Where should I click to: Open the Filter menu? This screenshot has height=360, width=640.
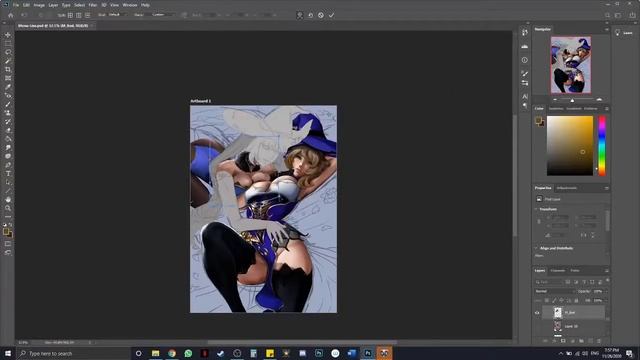click(93, 5)
